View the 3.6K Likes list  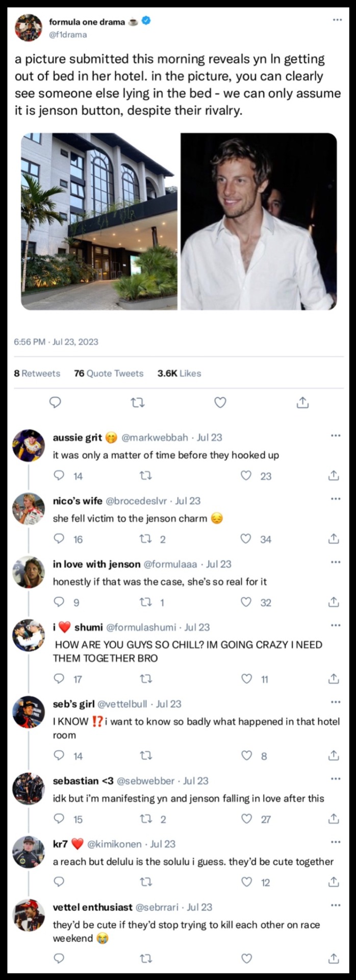[179, 373]
